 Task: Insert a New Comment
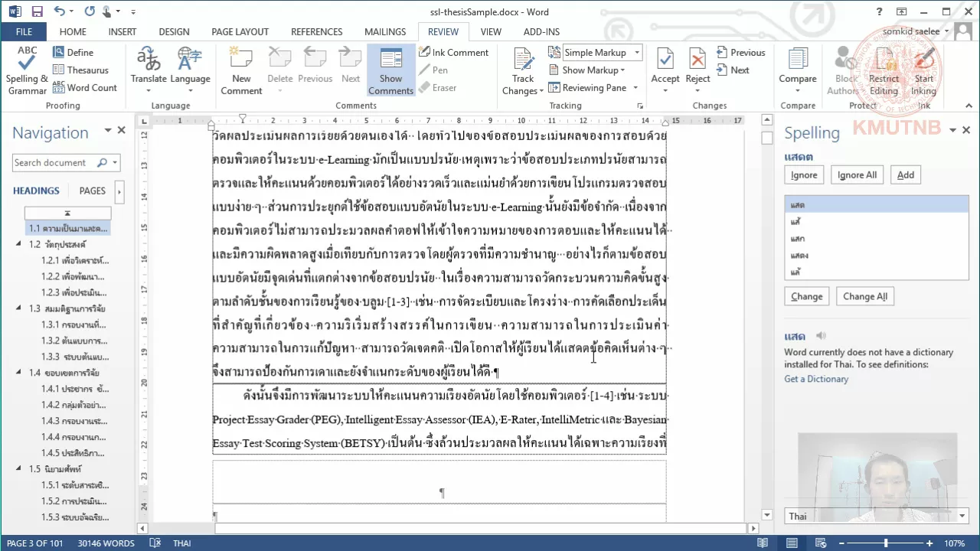(241, 70)
